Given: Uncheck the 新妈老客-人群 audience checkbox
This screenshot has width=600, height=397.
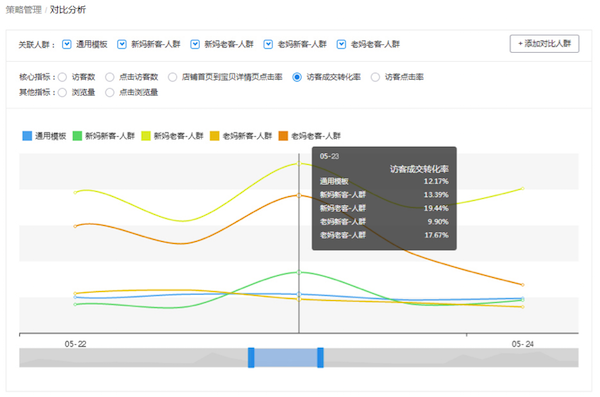Looking at the screenshot, I should 195,44.
